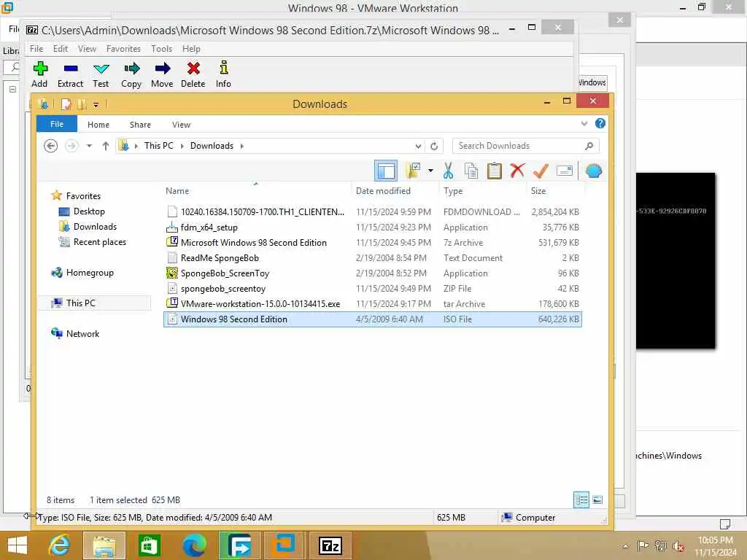The image size is (747, 560).
Task: Click the orange checkmark properties icon
Action: [541, 171]
